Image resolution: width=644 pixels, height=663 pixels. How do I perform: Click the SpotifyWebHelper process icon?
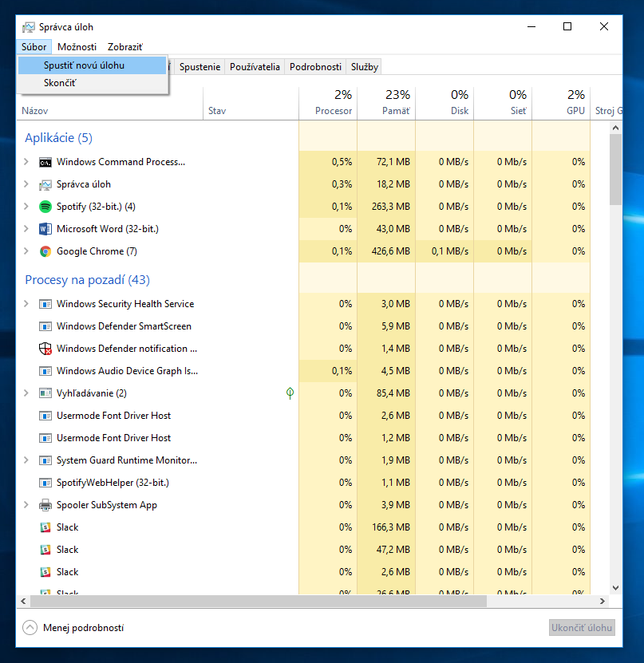click(x=45, y=483)
